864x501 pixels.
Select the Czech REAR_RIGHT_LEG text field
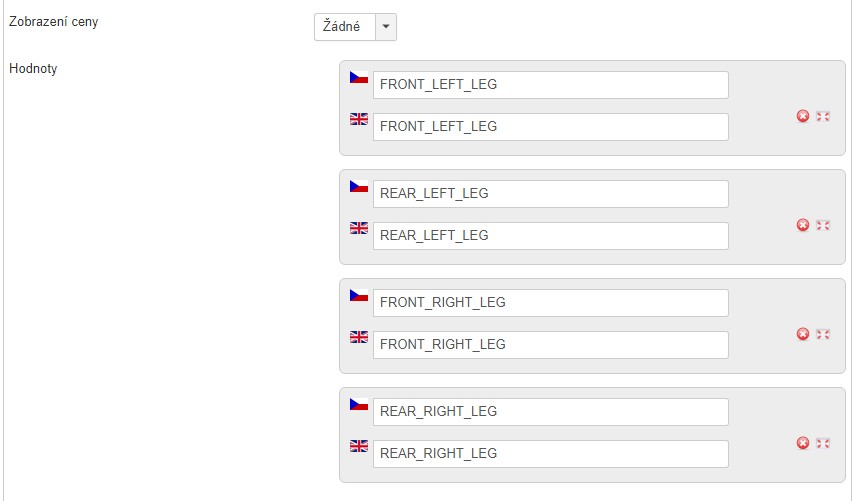550,412
